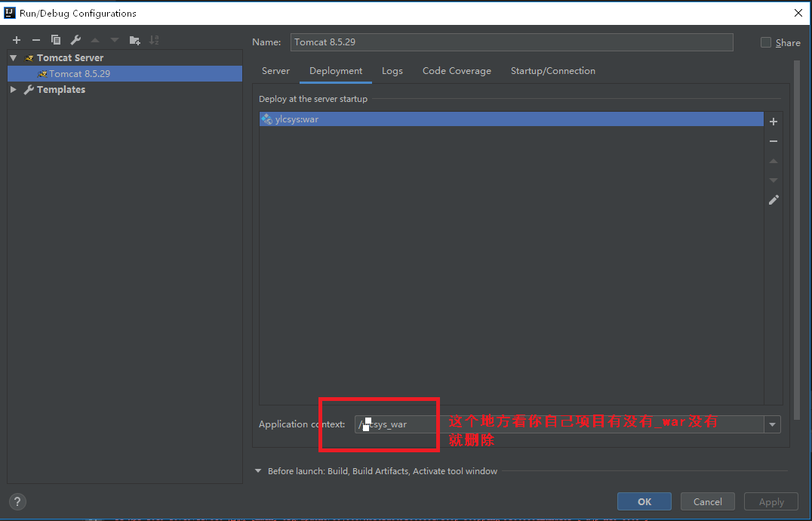Toggle the Share checkbox
812x521 pixels.
tap(765, 42)
